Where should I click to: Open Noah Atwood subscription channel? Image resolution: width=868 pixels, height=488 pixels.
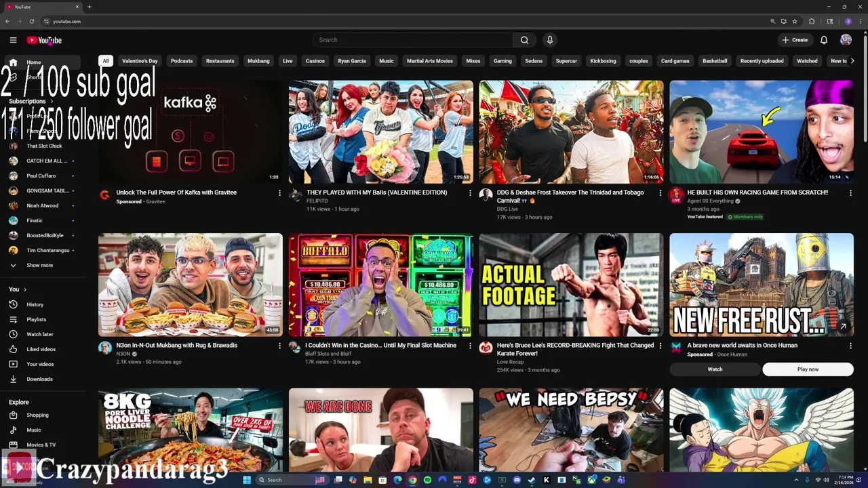[x=43, y=205]
